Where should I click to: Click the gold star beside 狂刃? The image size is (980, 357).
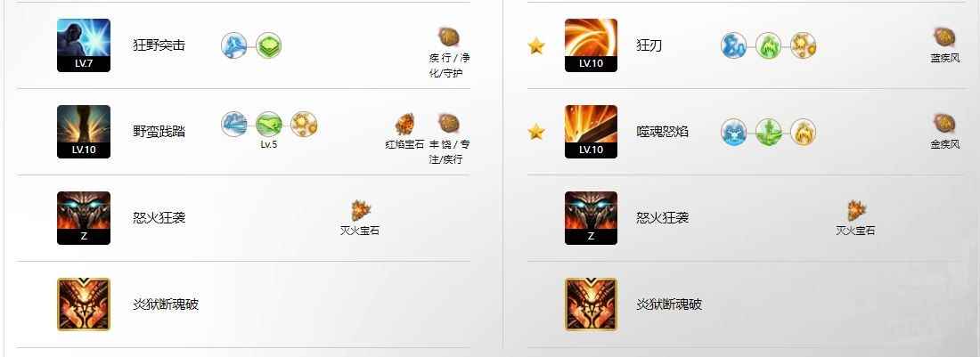click(536, 45)
